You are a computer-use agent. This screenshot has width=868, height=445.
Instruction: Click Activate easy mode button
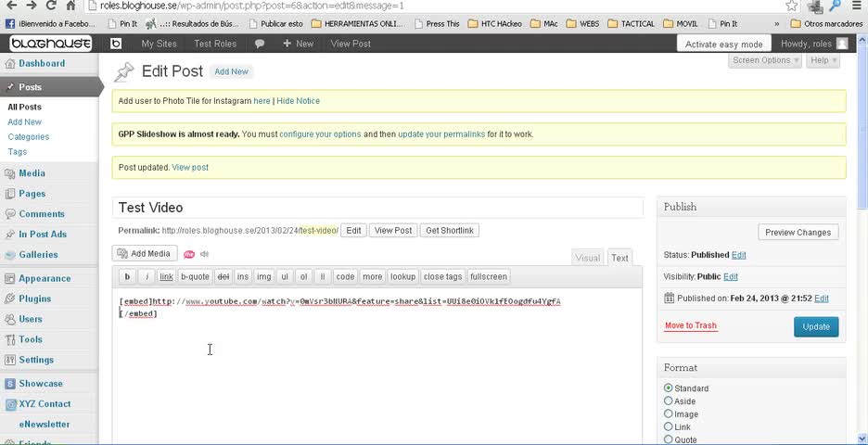click(723, 44)
